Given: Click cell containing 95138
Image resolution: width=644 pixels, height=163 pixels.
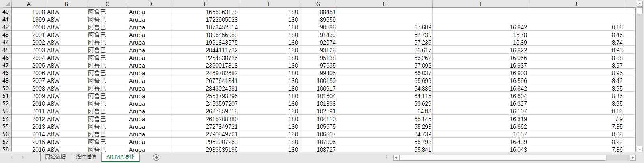Looking at the screenshot, I should click(318, 58).
